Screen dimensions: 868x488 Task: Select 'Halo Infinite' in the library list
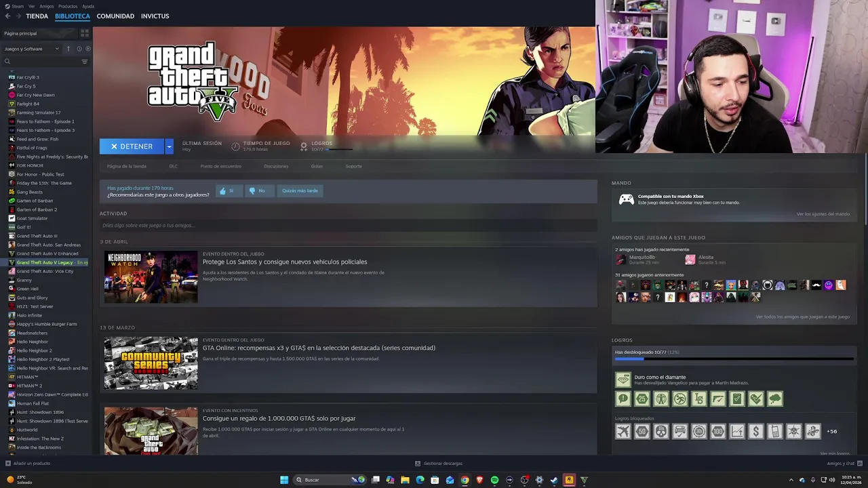click(29, 315)
